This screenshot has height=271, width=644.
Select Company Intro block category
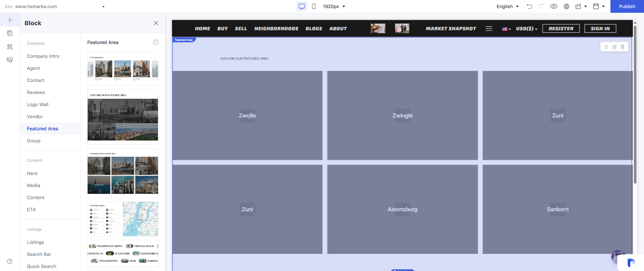point(43,56)
